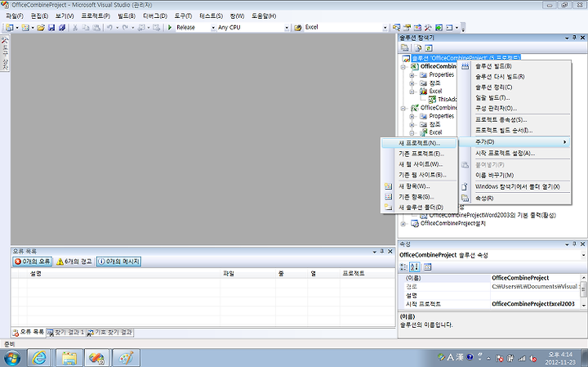
Task: Open the Start Page toolbar icon
Action: click(439, 28)
